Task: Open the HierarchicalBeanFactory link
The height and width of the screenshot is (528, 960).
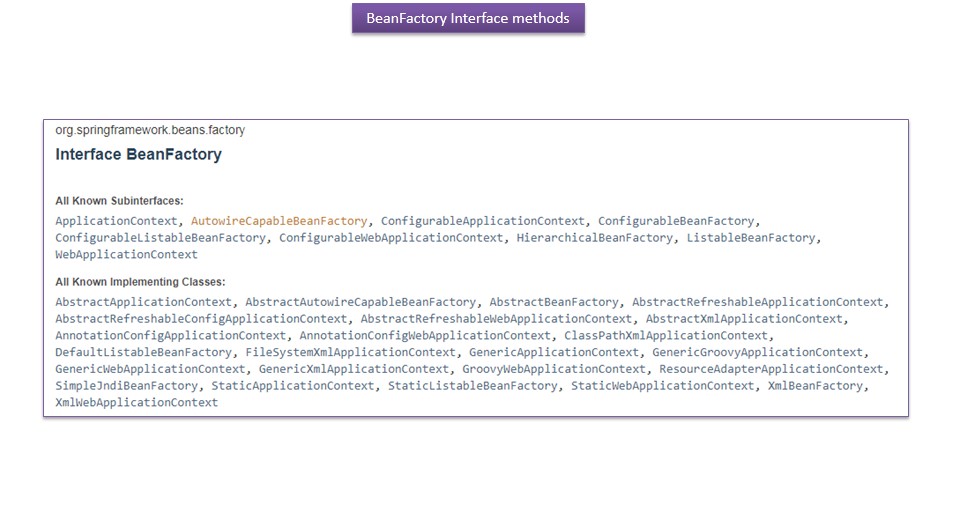Action: (594, 238)
